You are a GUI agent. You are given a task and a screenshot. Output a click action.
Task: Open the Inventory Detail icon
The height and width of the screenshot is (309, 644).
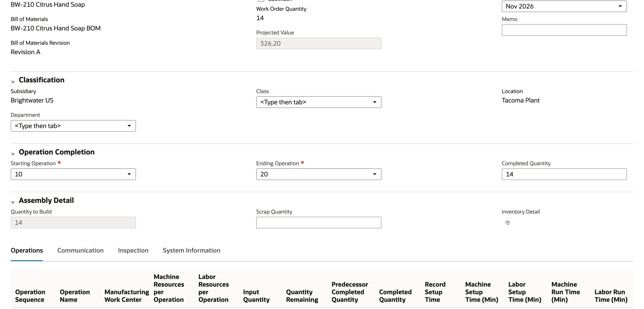click(507, 223)
